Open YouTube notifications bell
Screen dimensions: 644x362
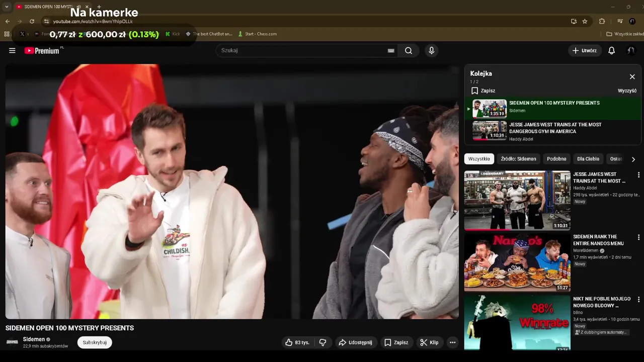pyautogui.click(x=612, y=50)
